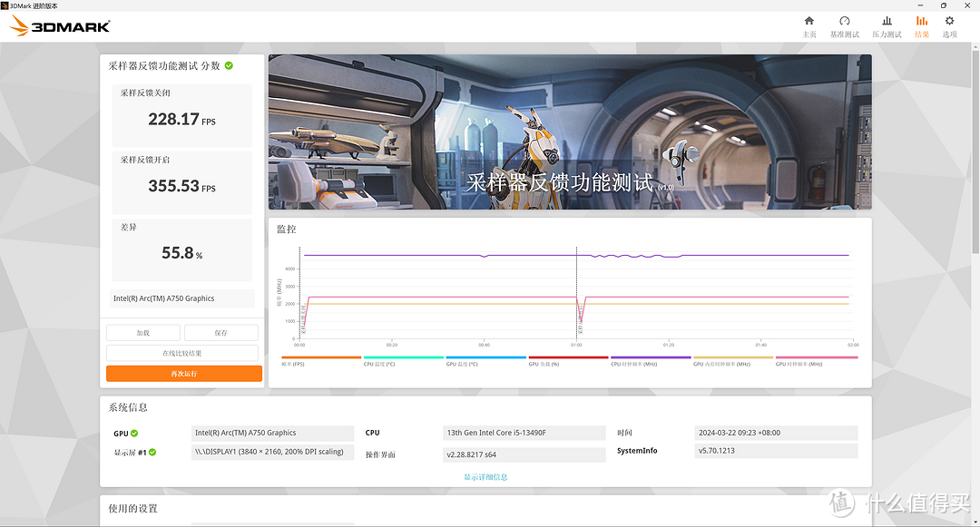980x527 pixels.
Task: Click the Display #1 green check icon
Action: tap(152, 452)
